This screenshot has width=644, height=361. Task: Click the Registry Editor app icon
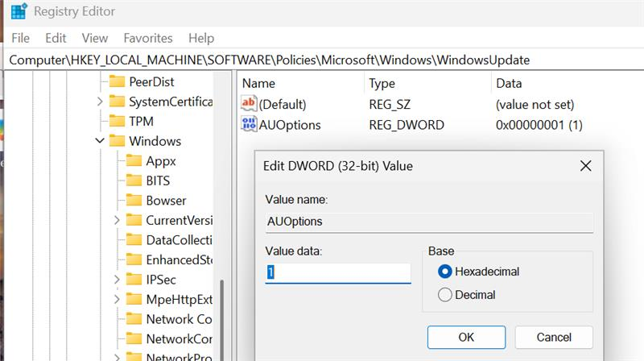[19, 11]
